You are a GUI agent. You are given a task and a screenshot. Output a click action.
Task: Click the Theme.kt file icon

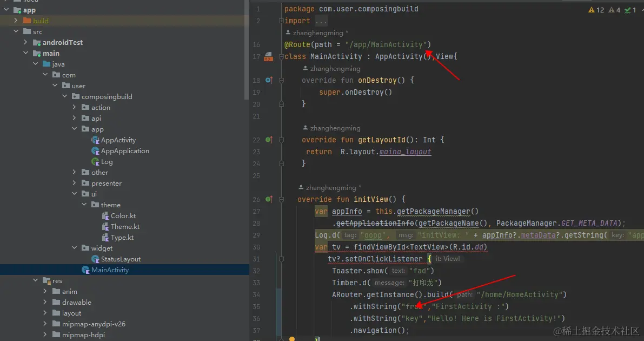[x=105, y=227]
